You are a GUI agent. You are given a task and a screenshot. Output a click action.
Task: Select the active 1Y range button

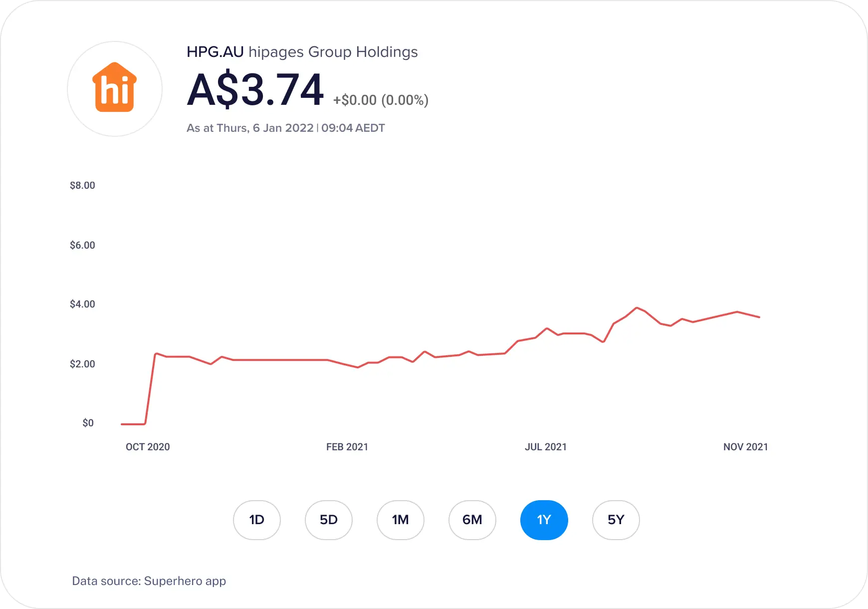click(544, 520)
